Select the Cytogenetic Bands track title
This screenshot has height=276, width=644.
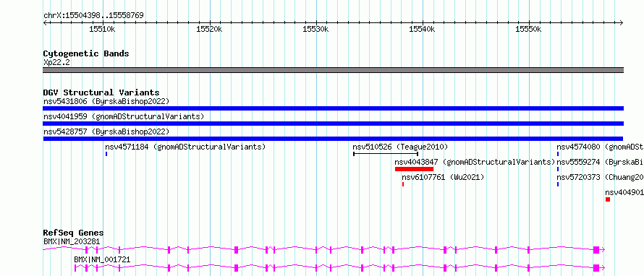coord(86,53)
